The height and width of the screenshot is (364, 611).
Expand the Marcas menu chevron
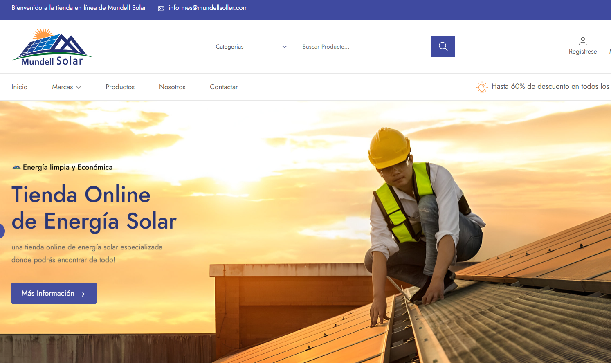point(79,87)
